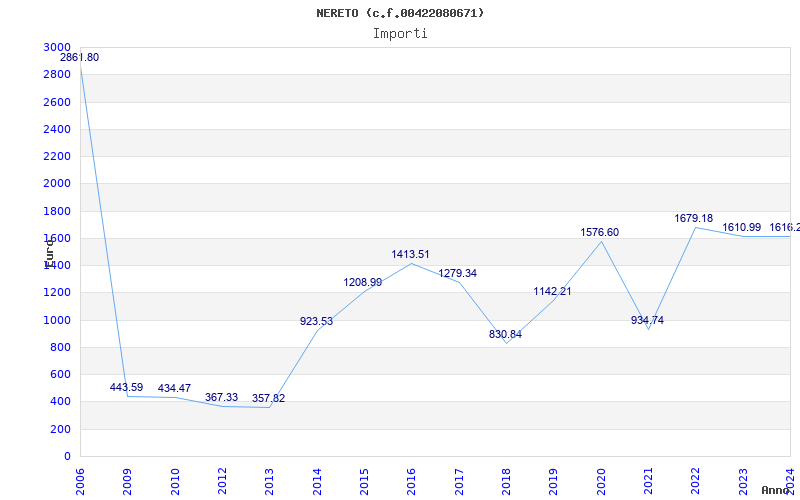Click the 2023 x-axis year label

[x=743, y=482]
